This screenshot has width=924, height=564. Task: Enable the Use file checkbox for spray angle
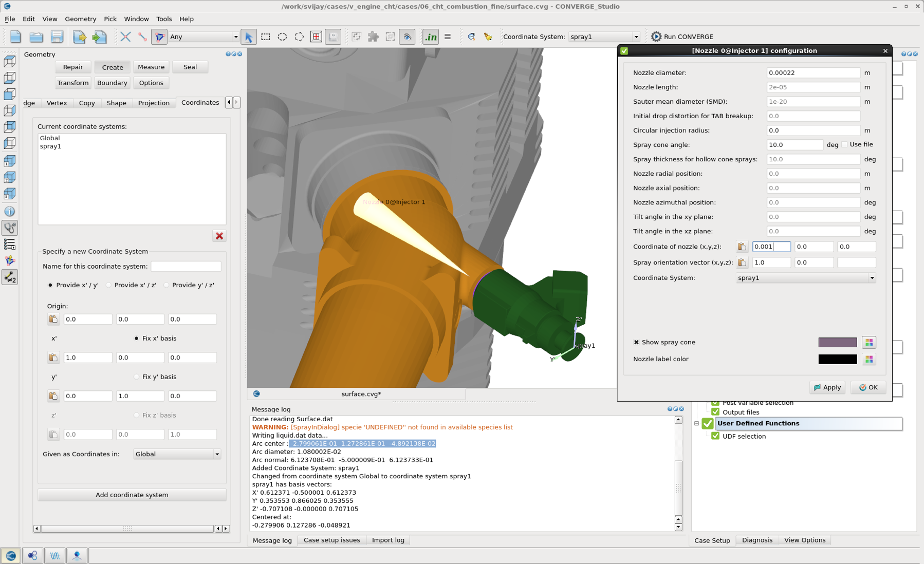point(844,144)
